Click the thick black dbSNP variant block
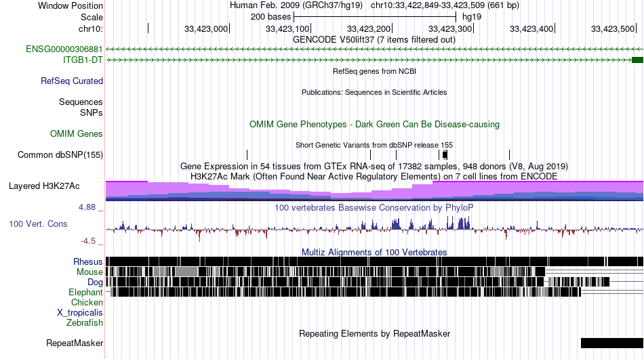Image resolution: width=644 pixels, height=359 pixels. click(x=445, y=154)
